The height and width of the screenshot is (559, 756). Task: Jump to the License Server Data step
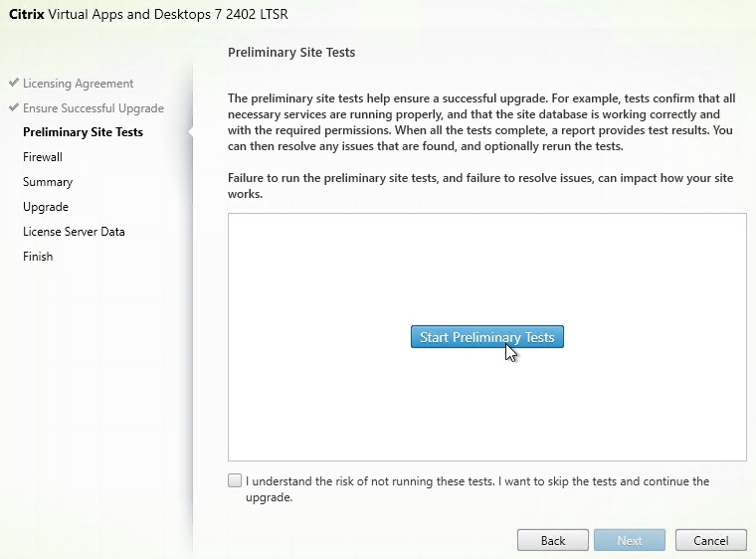pyautogui.click(x=74, y=232)
